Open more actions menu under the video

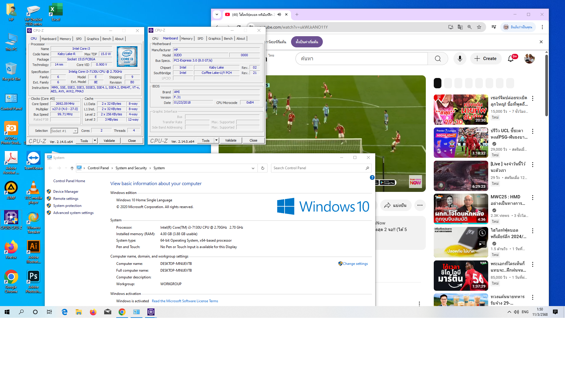click(420, 205)
